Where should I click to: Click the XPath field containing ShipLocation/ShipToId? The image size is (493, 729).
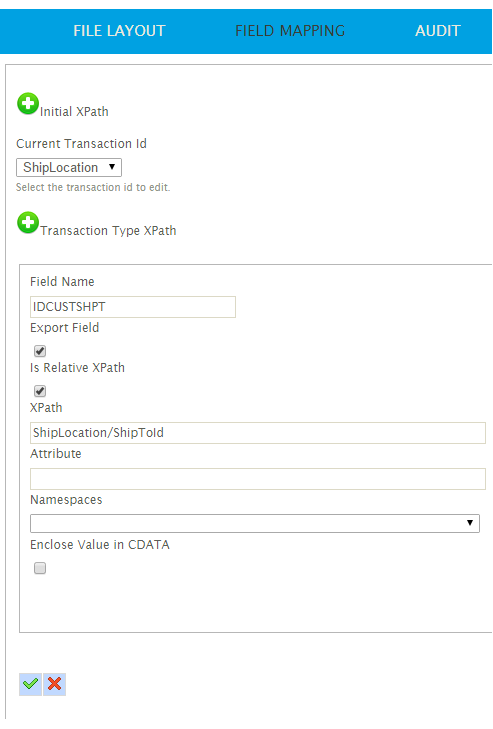pyautogui.click(x=258, y=433)
